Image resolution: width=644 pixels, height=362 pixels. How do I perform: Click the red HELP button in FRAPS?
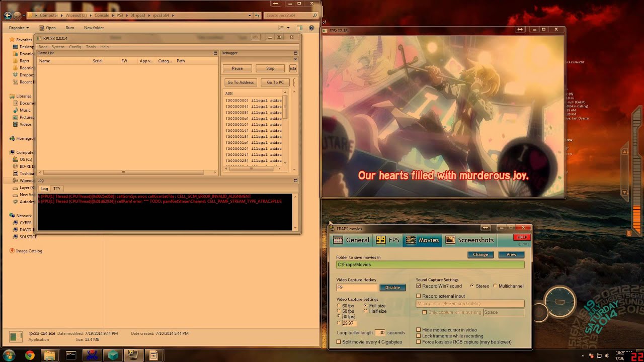pyautogui.click(x=522, y=237)
